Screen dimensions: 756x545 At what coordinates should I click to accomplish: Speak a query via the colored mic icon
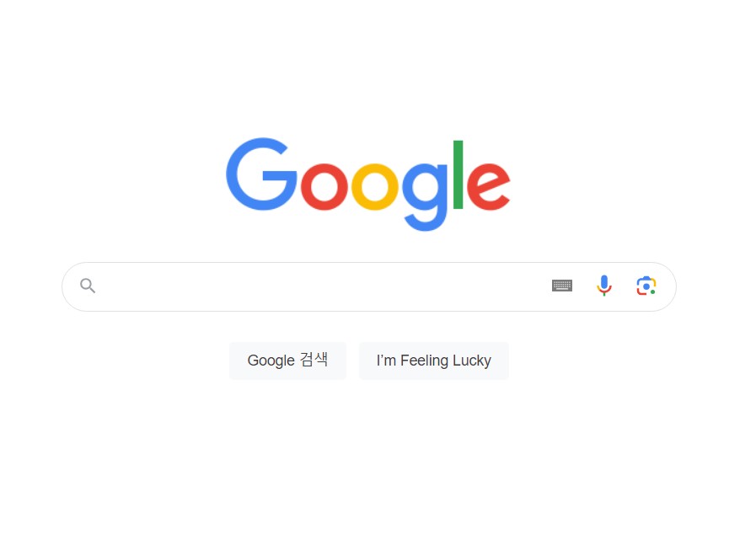[x=603, y=286]
